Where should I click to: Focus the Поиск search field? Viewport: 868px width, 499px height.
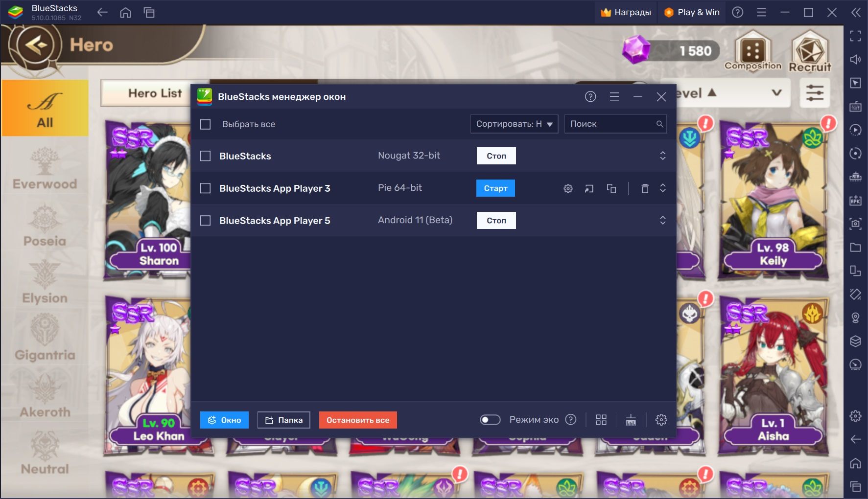[615, 124]
